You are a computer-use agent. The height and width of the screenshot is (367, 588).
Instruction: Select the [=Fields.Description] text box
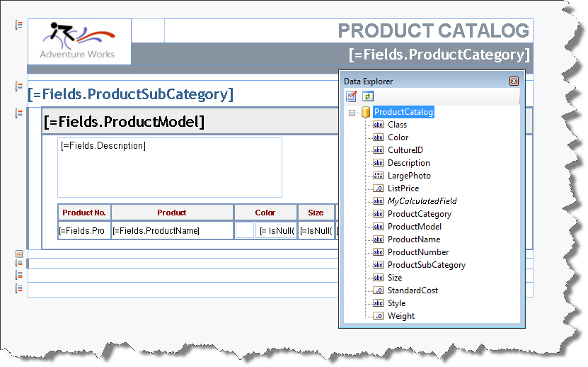pos(170,167)
